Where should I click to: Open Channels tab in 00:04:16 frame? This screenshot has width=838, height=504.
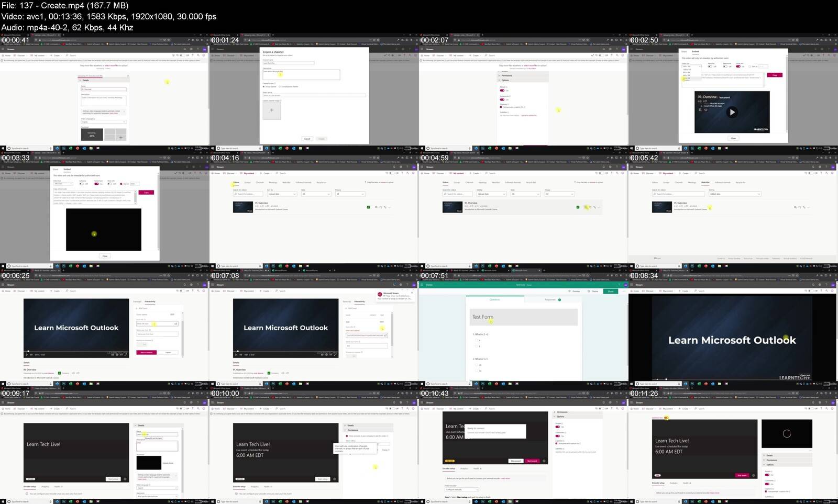pos(260,182)
